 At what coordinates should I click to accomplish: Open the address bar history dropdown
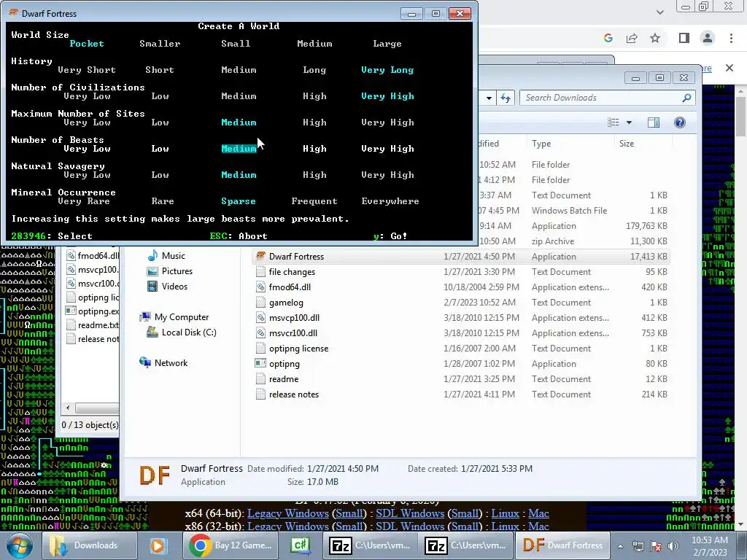point(489,98)
